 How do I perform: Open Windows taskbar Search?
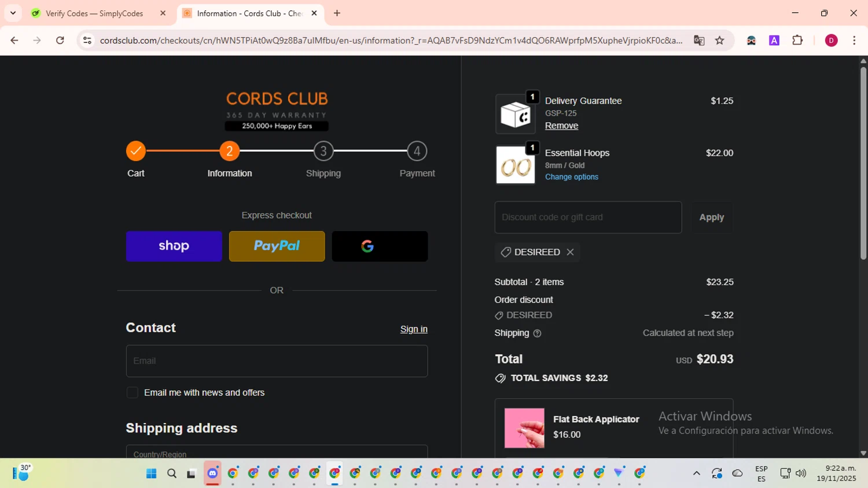pyautogui.click(x=172, y=474)
